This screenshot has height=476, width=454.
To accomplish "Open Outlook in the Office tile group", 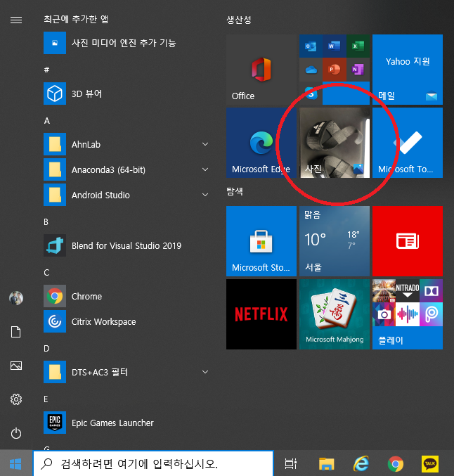I will (311, 46).
